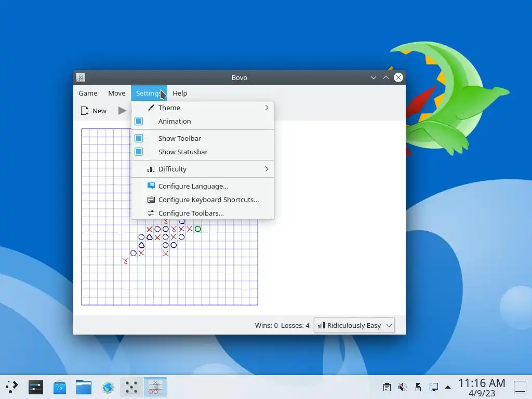Open the Theme submenu
532x399 pixels.
[x=203, y=108]
